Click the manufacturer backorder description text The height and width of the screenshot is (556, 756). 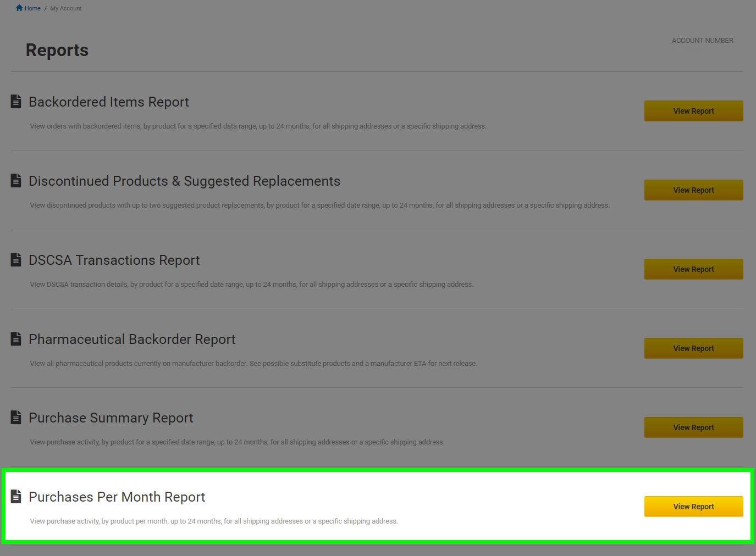[253, 364]
